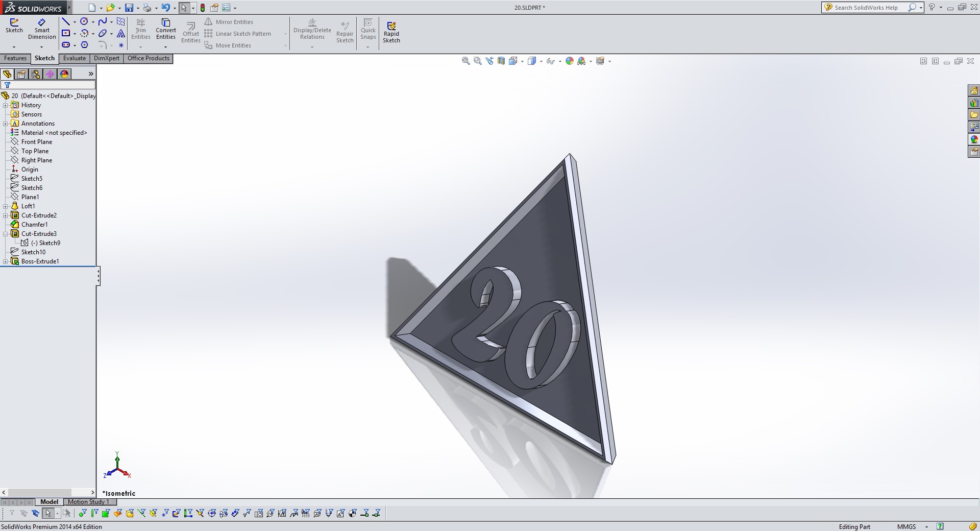Expand the History tree node
The width and height of the screenshot is (980, 531).
tap(6, 105)
